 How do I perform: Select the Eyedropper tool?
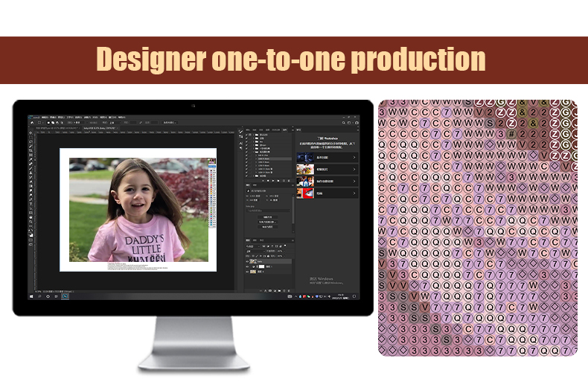click(31, 159)
